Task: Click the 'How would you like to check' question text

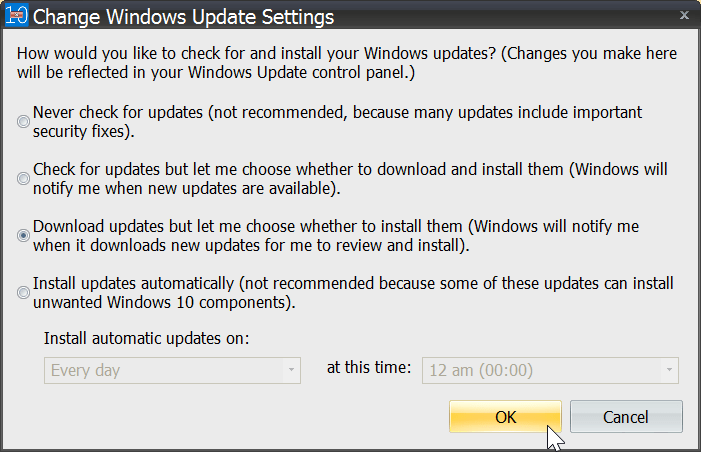Action: coord(347,63)
